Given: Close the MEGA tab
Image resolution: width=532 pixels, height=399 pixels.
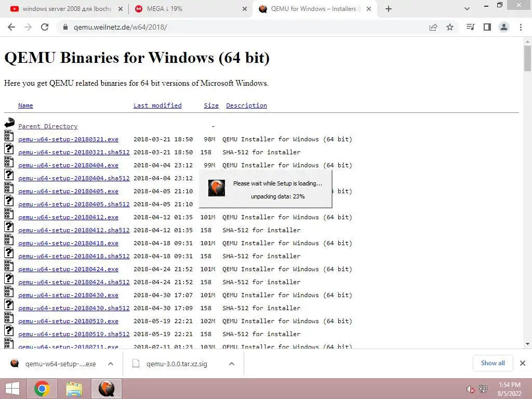Looking at the screenshot, I should tap(245, 9).
